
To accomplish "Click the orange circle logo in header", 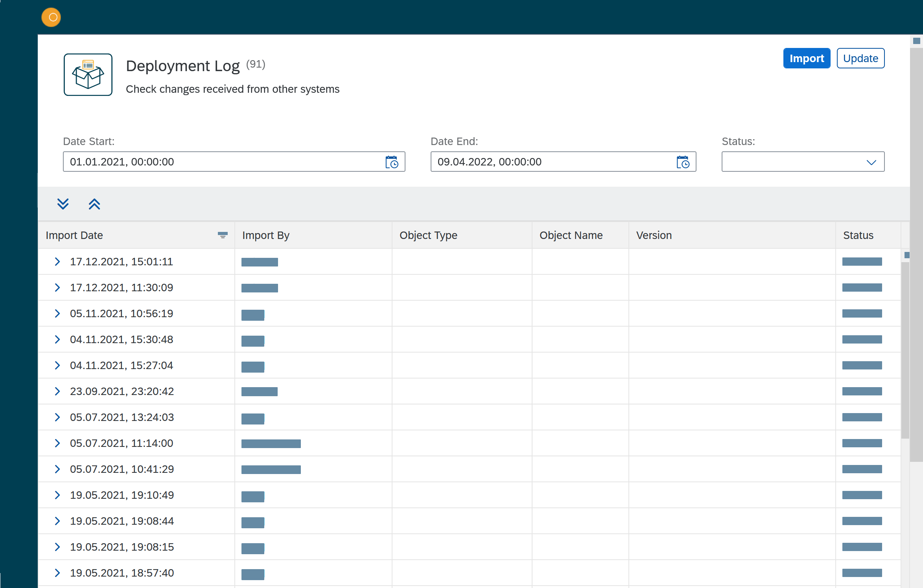I will point(51,17).
